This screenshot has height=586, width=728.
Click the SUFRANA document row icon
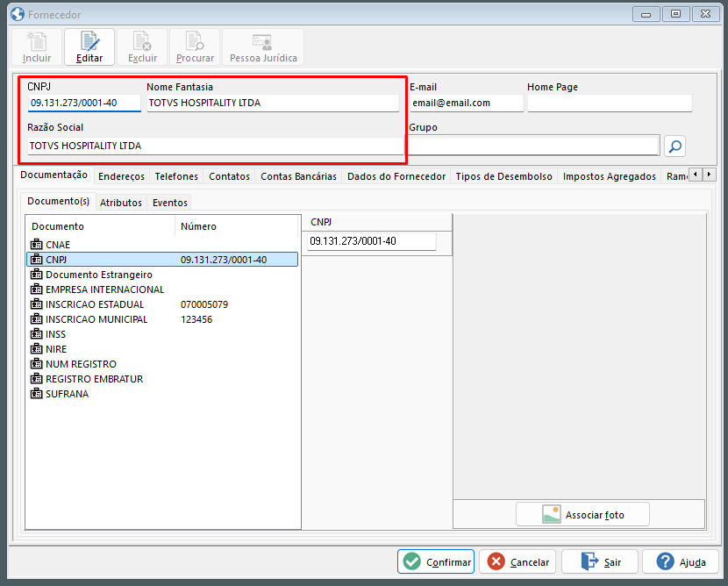(x=36, y=393)
